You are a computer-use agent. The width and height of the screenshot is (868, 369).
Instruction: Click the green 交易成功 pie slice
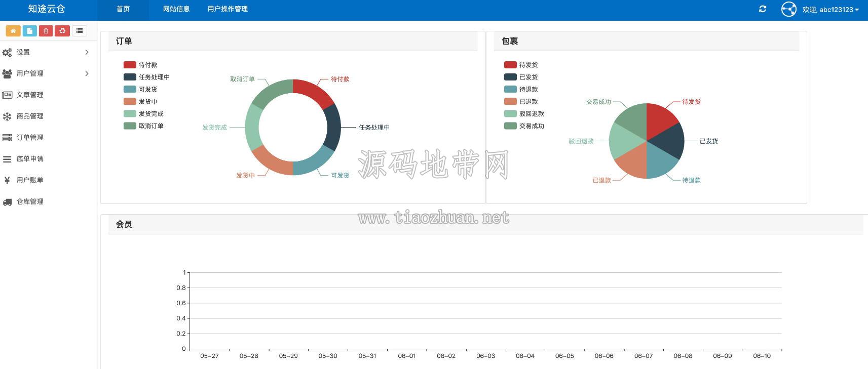634,117
